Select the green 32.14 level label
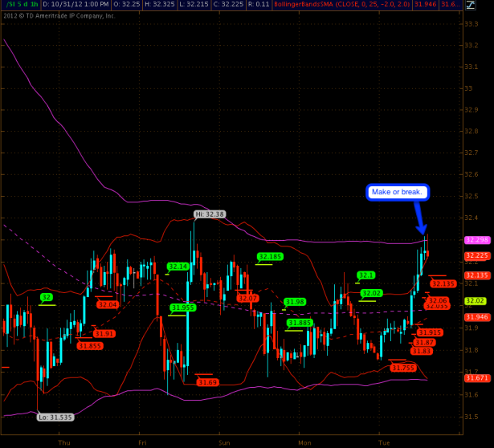 click(178, 266)
